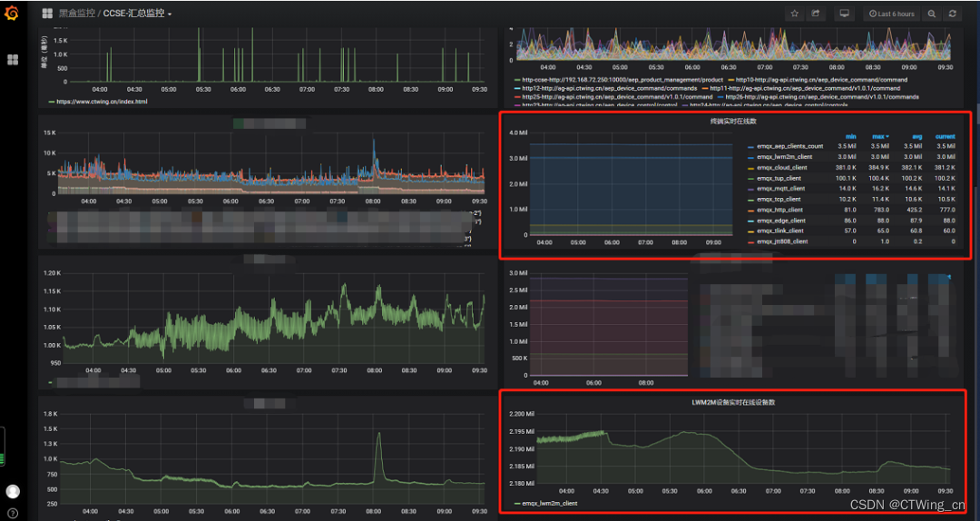Toggle emqx_lwm2m_client legend under the LWM2M chart
Screen dimensions: 980x521
[549, 503]
